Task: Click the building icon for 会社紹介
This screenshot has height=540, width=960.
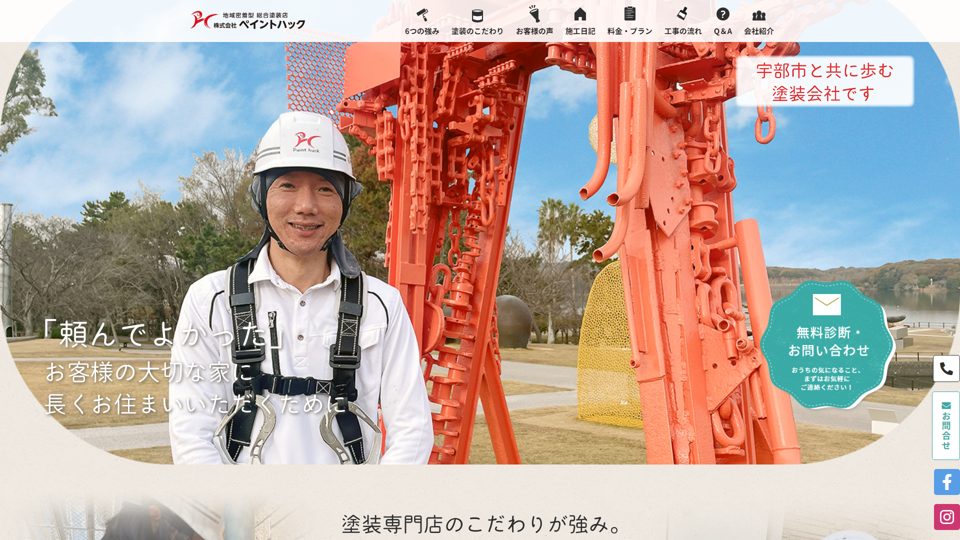Action: (x=759, y=14)
